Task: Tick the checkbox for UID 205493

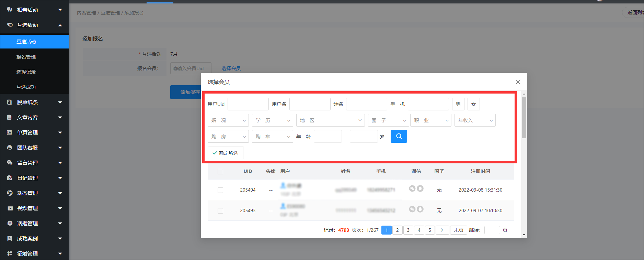Action: pyautogui.click(x=220, y=211)
